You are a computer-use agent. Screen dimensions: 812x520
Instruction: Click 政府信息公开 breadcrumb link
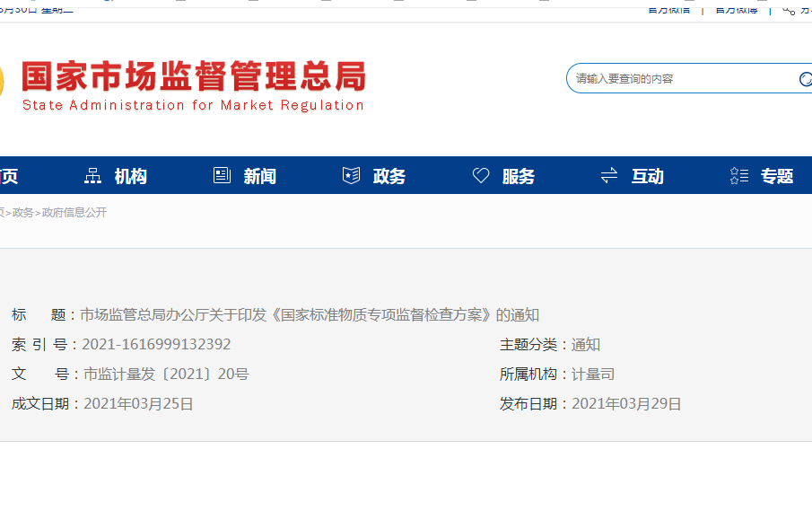point(74,213)
